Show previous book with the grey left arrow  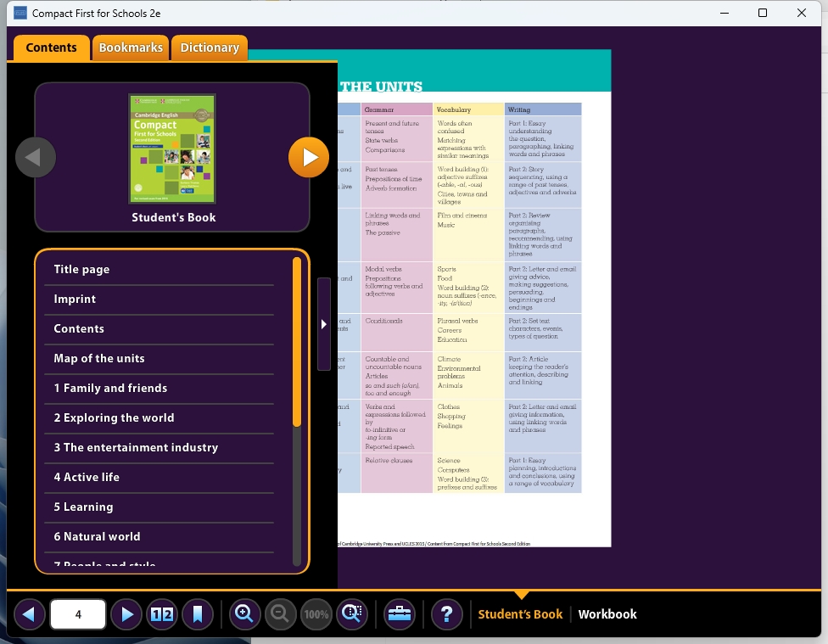pos(36,158)
